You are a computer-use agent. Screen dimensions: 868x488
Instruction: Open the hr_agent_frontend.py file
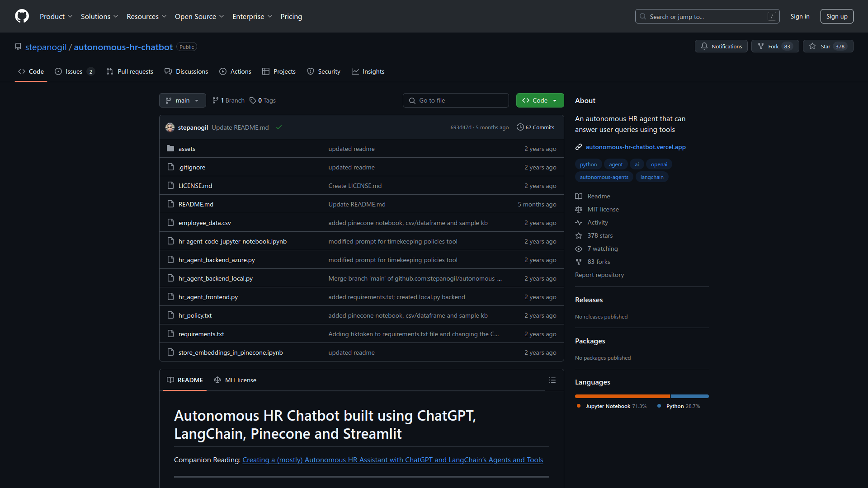[x=208, y=297]
